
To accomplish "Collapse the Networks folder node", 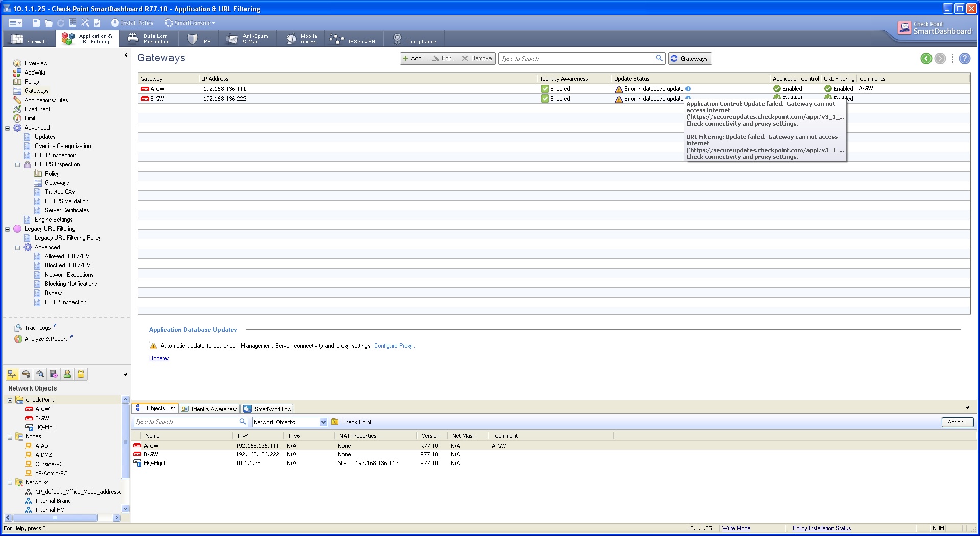I will point(10,483).
